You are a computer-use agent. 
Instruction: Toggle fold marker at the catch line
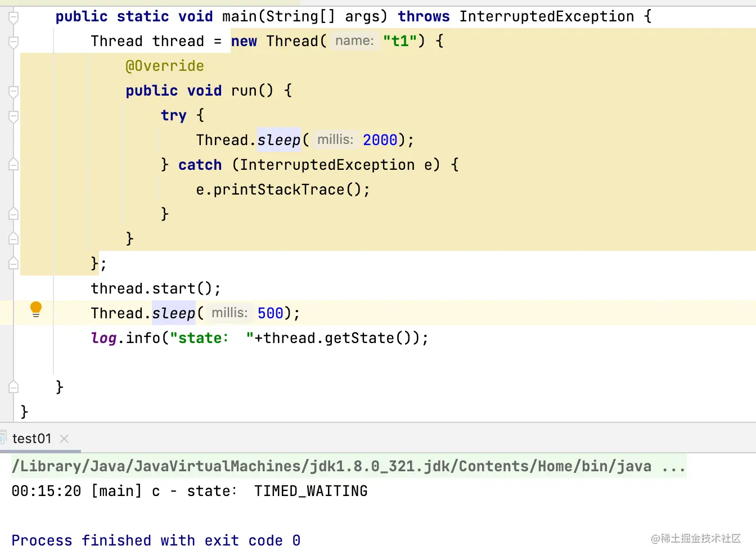click(x=13, y=165)
